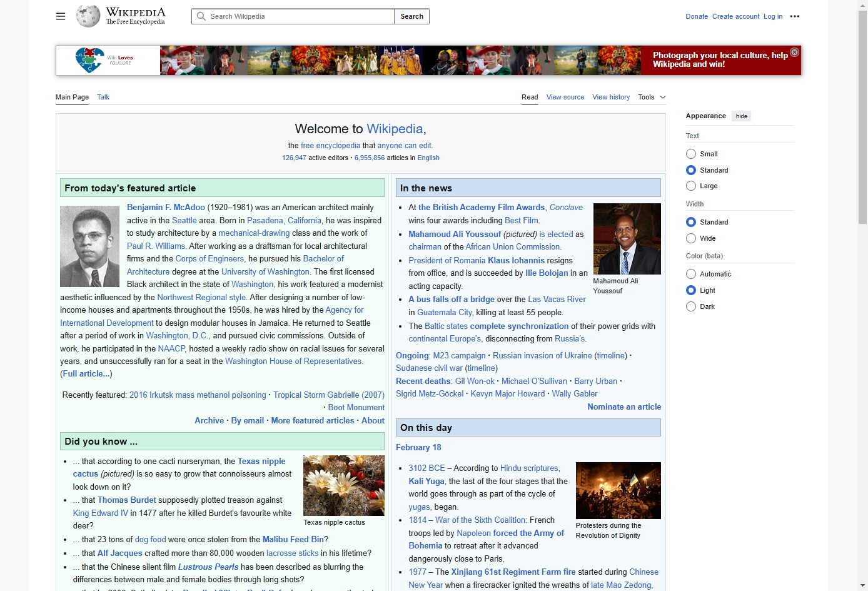Click the featured articles Archive link
This screenshot has width=868, height=591.
pos(209,421)
